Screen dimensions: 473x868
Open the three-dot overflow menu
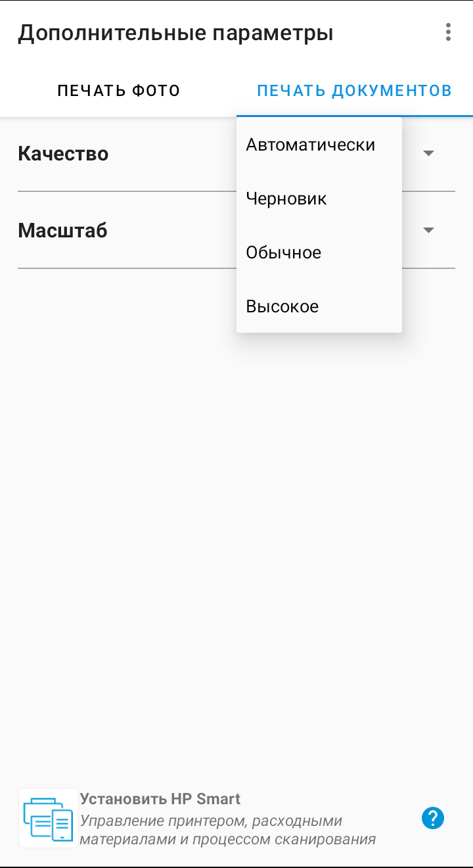coord(448,32)
